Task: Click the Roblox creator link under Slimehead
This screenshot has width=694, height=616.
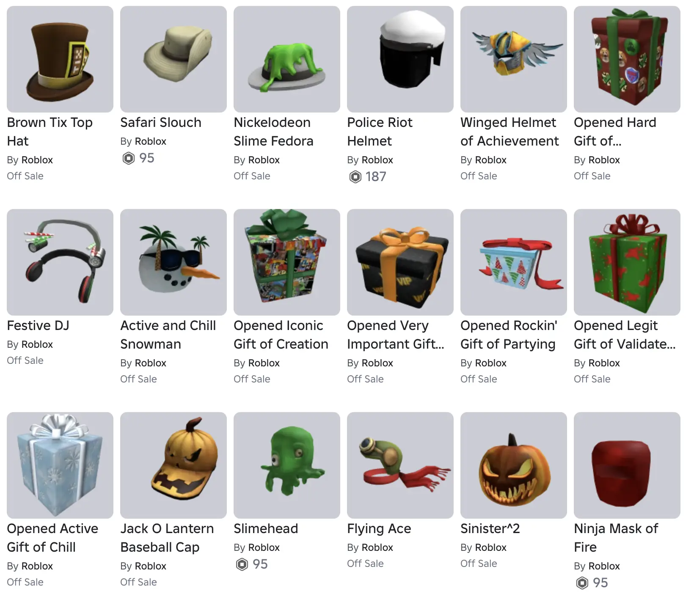Action: coord(264,547)
